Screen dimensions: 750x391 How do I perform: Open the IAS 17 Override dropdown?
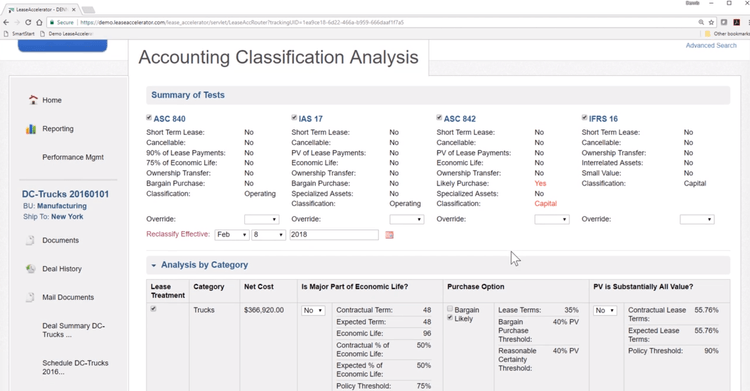[406, 219]
